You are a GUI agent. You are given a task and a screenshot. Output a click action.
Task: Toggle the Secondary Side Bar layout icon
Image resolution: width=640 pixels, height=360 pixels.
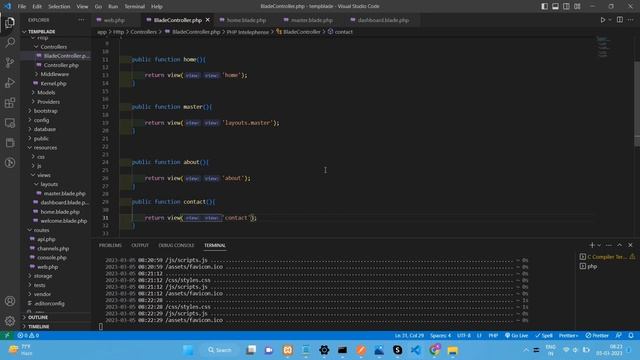click(x=566, y=6)
